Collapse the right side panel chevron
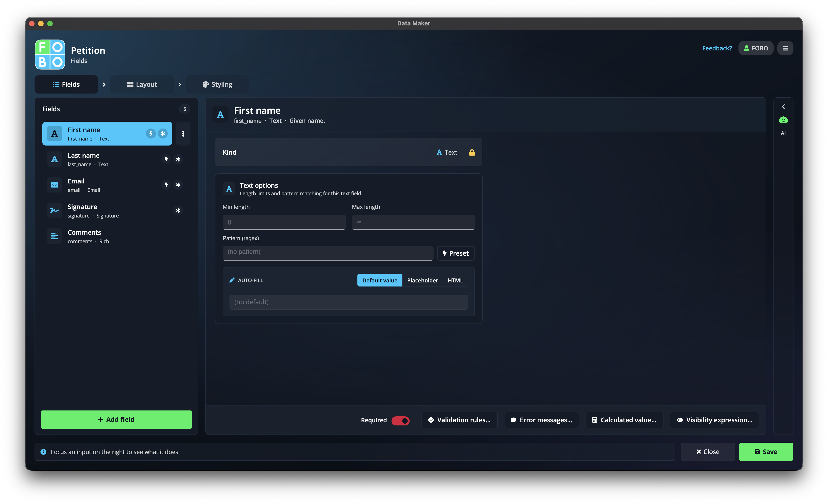This screenshot has height=504, width=828. pos(783,107)
